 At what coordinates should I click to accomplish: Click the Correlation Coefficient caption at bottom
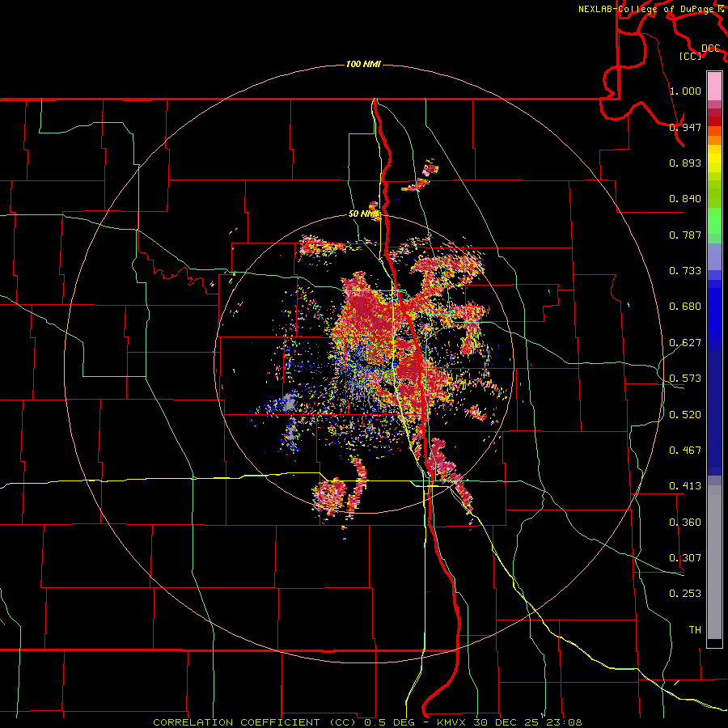(x=367, y=722)
